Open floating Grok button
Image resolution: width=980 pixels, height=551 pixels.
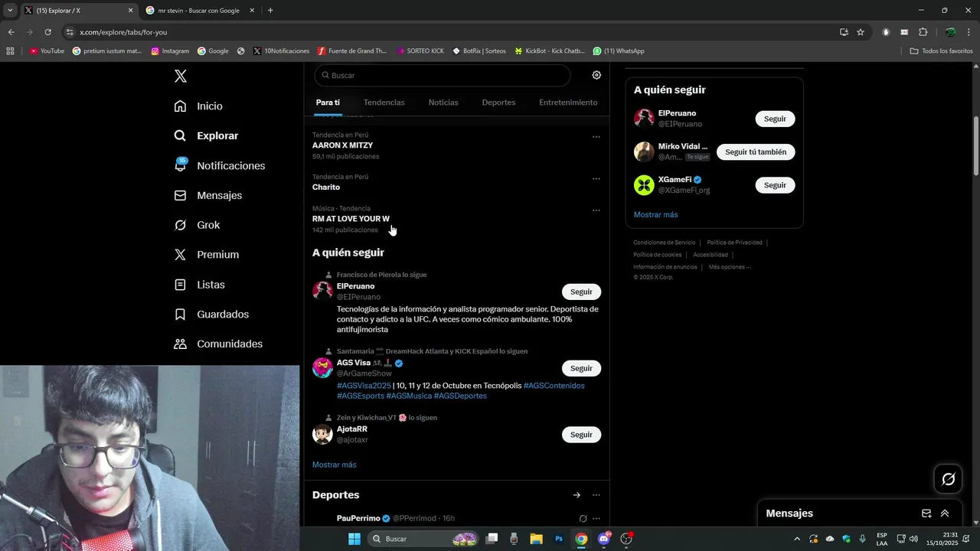coord(948,479)
